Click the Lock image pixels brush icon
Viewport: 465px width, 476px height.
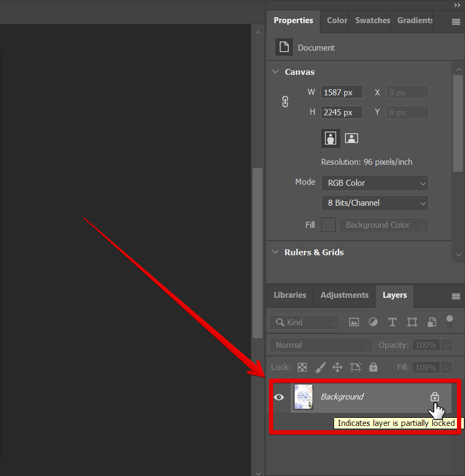[320, 367]
